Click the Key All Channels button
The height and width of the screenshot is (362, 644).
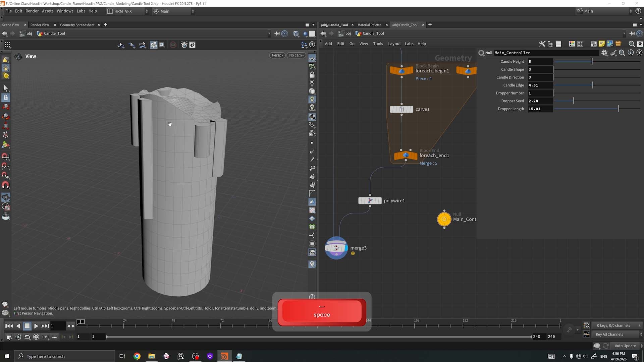(609, 334)
